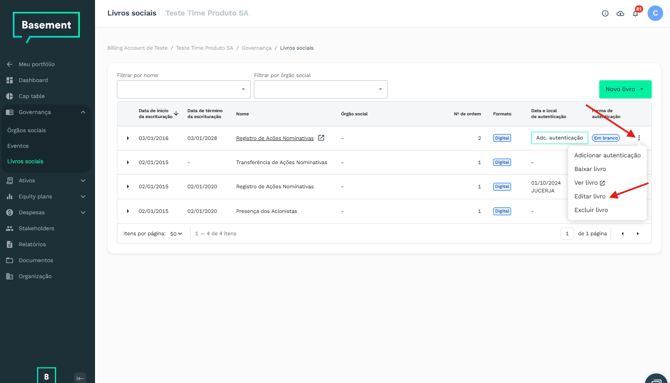Viewport: 670px width, 383px height.
Task: Click Governança breadcrumb link
Action: [256, 48]
